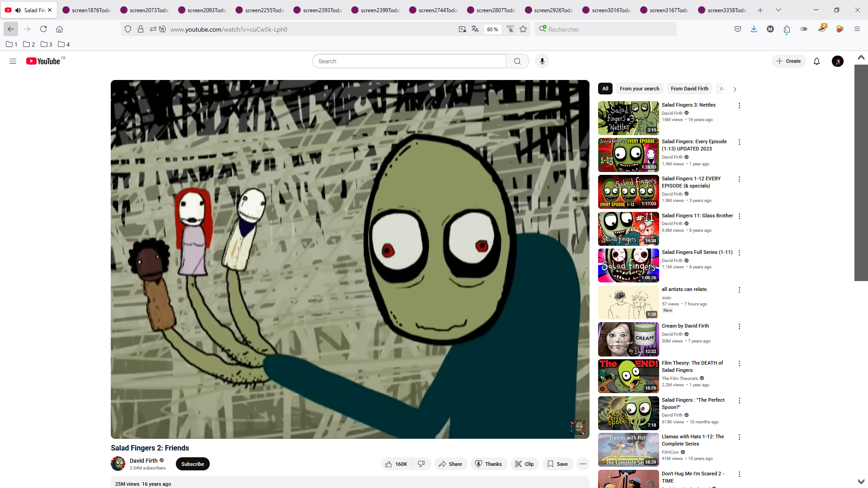The width and height of the screenshot is (868, 488).
Task: Click the 80% zoom level indicator
Action: 492,29
